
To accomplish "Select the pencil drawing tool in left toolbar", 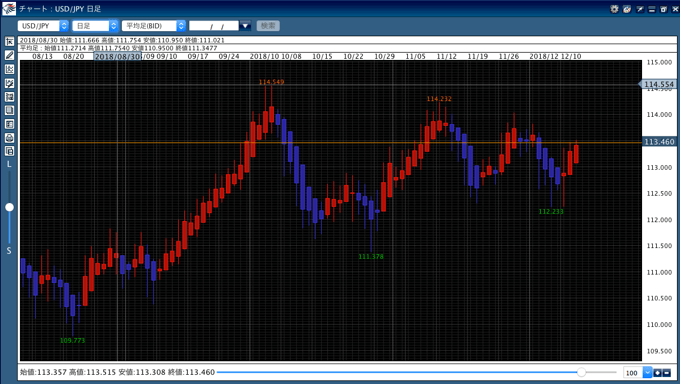I will click(x=9, y=55).
